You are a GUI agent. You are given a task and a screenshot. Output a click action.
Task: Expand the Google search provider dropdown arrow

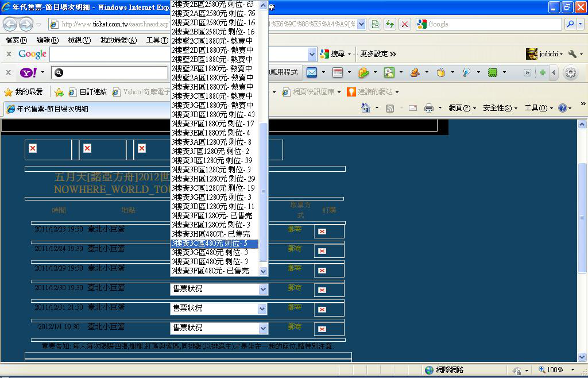(580, 24)
